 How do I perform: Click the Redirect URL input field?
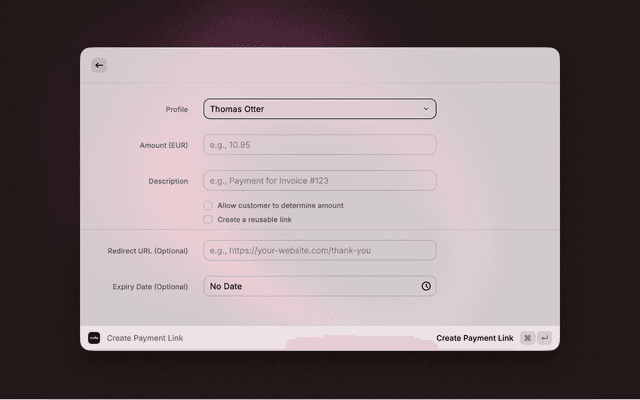tap(319, 250)
